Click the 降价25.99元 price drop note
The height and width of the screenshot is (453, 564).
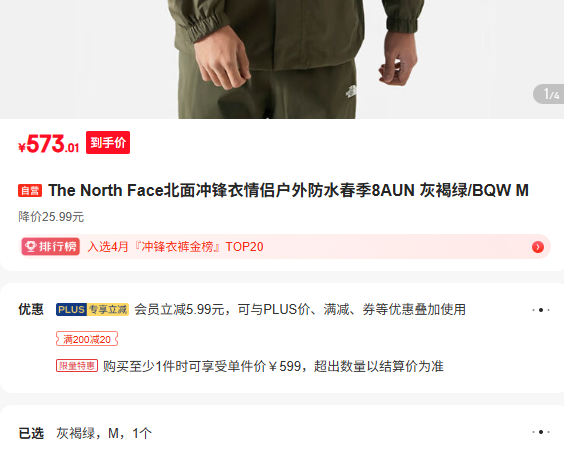point(51,217)
